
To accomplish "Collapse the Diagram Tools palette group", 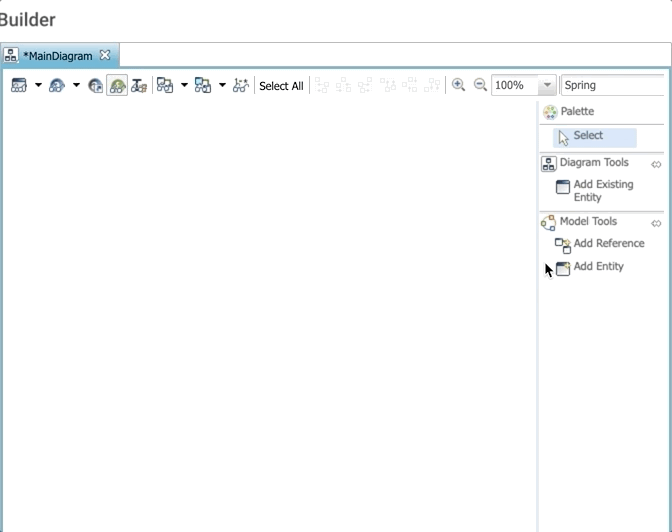I will click(x=594, y=162).
